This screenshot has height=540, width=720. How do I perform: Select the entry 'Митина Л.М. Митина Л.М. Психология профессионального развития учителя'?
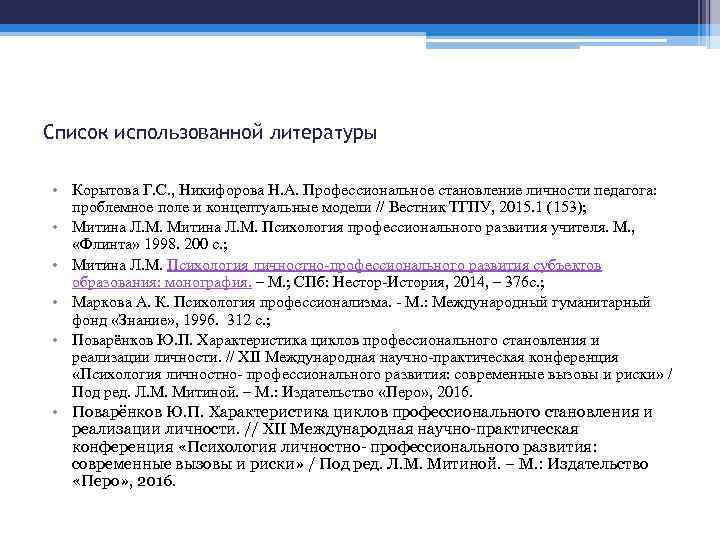[337, 227]
